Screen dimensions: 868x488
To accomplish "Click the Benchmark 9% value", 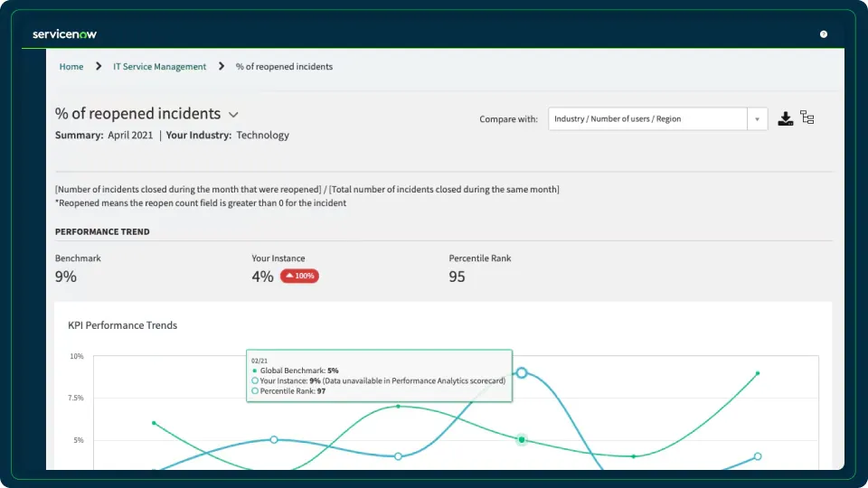I will pos(66,277).
